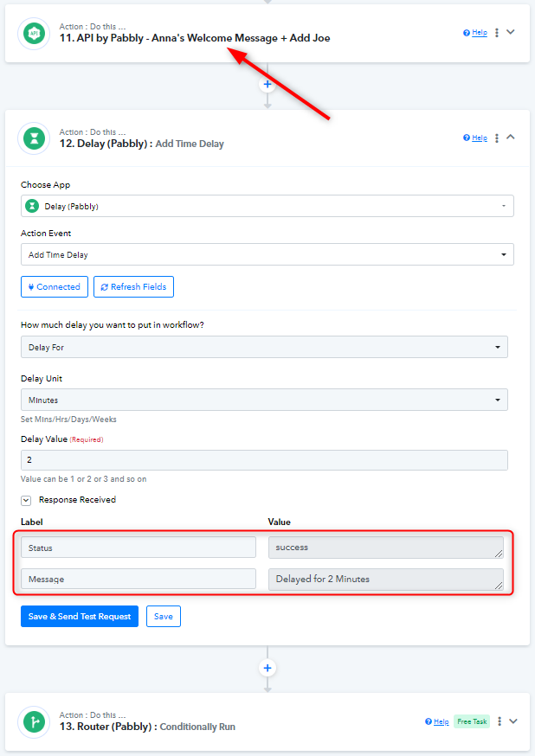The height and width of the screenshot is (756, 535).
Task: Click the Router icon on step 13
Action: (34, 721)
